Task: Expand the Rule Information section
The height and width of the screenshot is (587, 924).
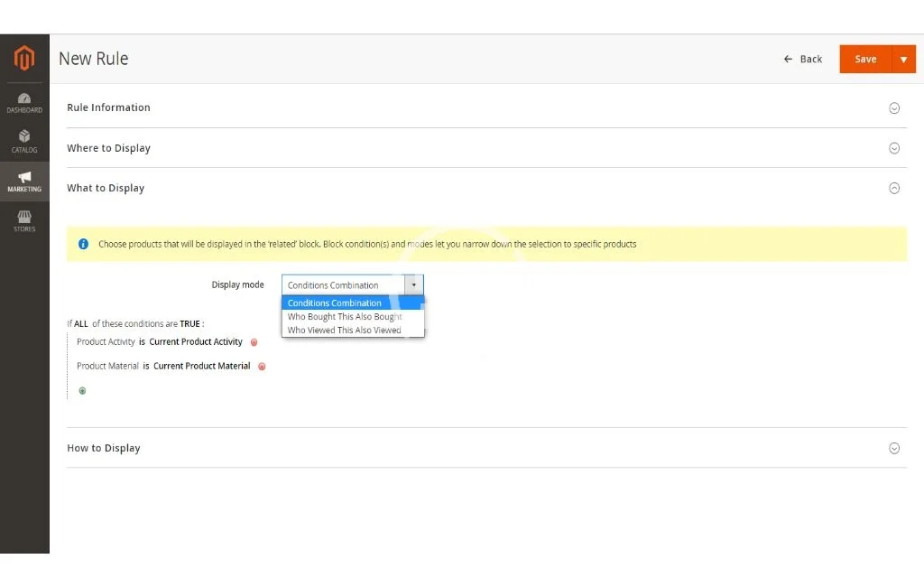Action: tap(894, 107)
